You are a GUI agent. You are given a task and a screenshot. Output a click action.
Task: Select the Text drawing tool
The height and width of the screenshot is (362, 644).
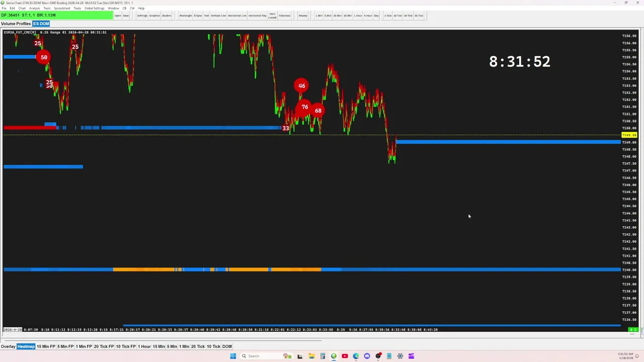point(206,16)
